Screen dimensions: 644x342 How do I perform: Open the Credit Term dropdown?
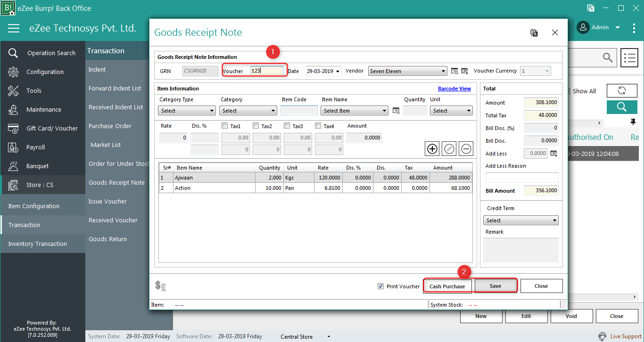[x=521, y=220]
